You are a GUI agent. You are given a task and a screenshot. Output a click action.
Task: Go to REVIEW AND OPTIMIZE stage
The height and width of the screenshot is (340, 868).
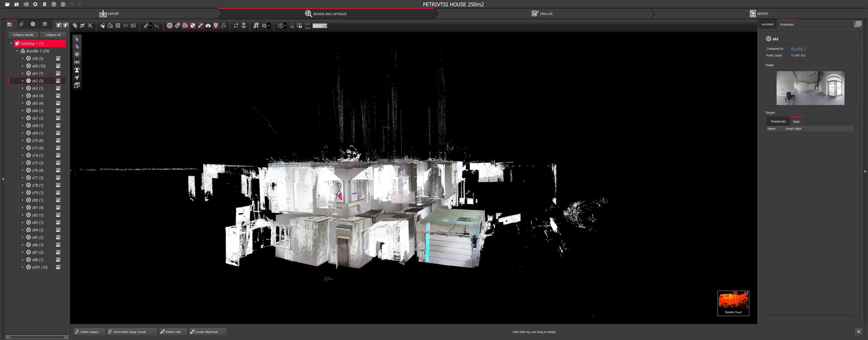tap(326, 14)
